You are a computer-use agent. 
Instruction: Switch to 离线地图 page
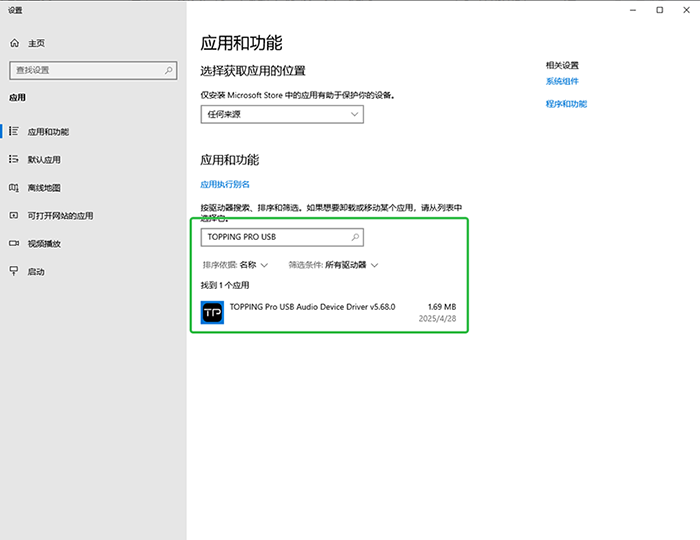point(44,188)
